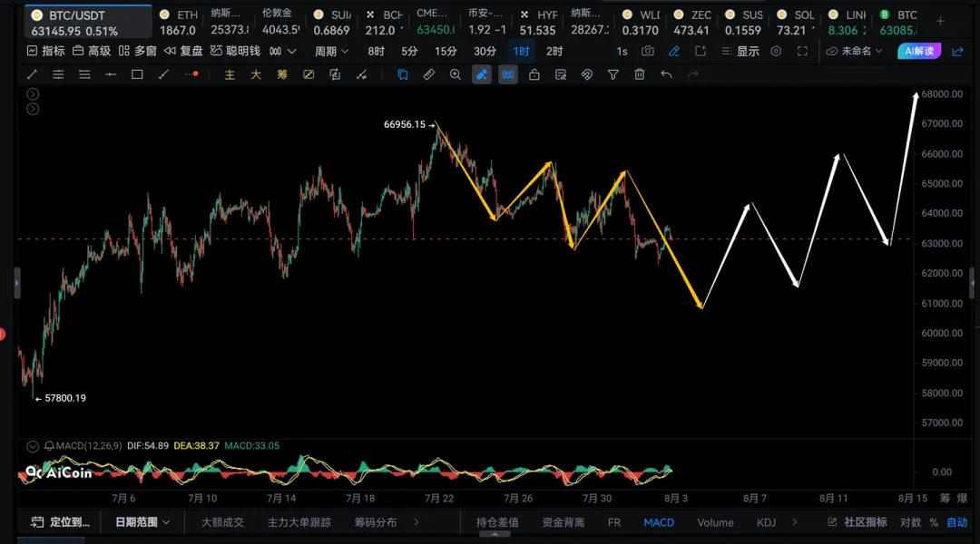
Task: Expand the 日期范围 date range dropdown
Action: [x=142, y=522]
